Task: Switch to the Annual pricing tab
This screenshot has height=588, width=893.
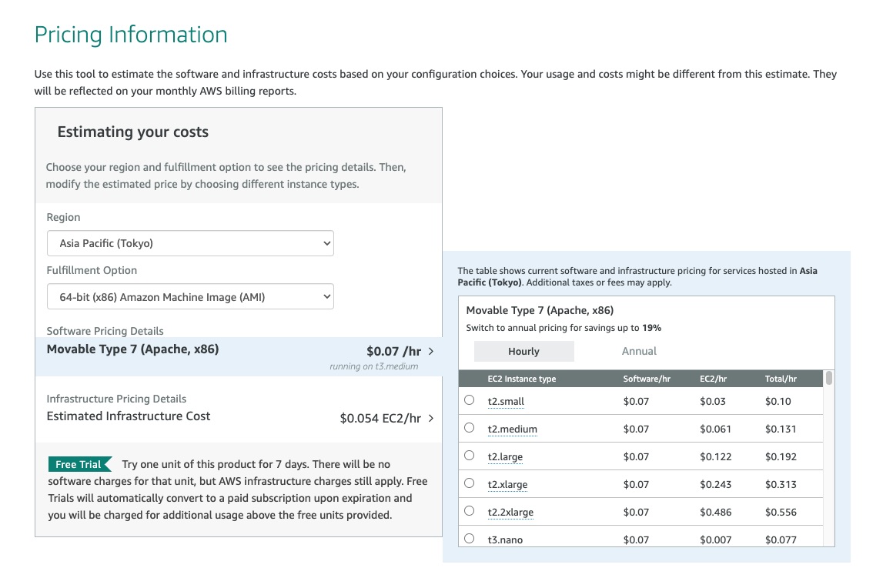Action: [x=639, y=351]
